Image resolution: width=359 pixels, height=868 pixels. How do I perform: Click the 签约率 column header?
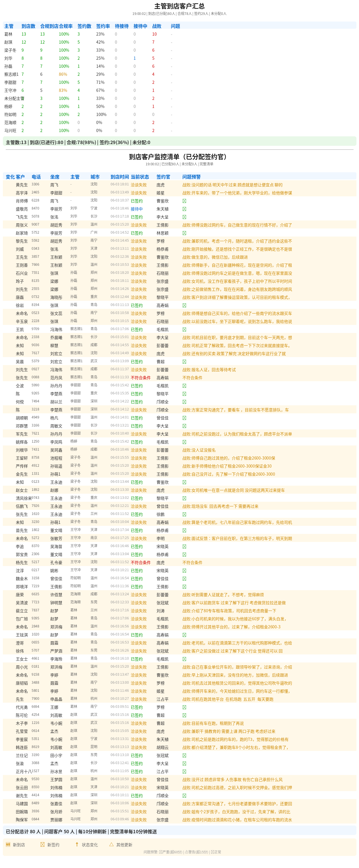click(103, 26)
